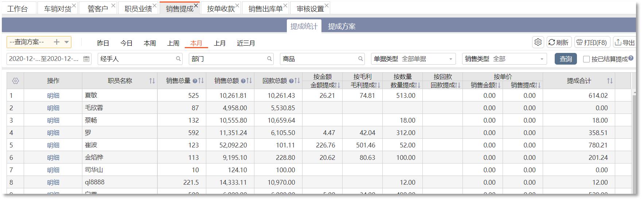Viewport: 644px width, 200px height.
Task: Open the 单据类型 dropdown
Action: click(x=413, y=59)
